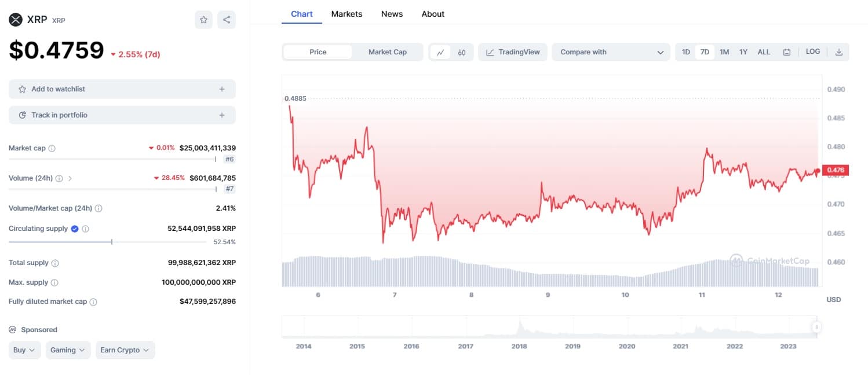Expand the Earn Crypto dropdown

point(125,350)
